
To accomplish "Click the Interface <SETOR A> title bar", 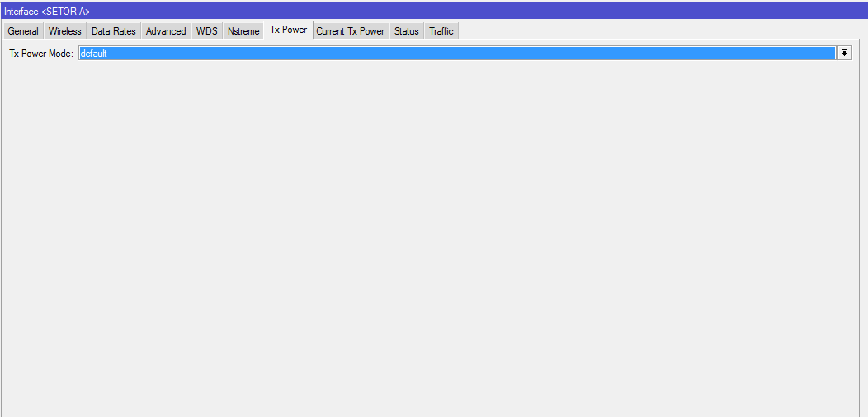I will [434, 11].
